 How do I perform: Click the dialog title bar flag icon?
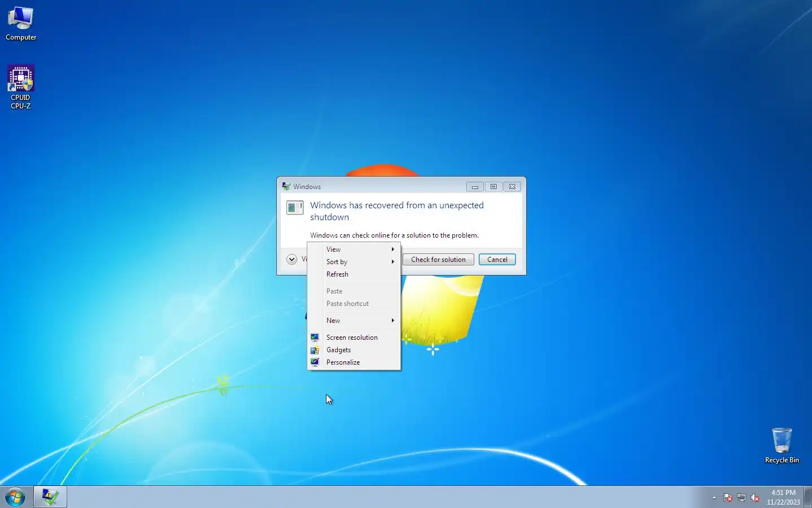point(286,186)
